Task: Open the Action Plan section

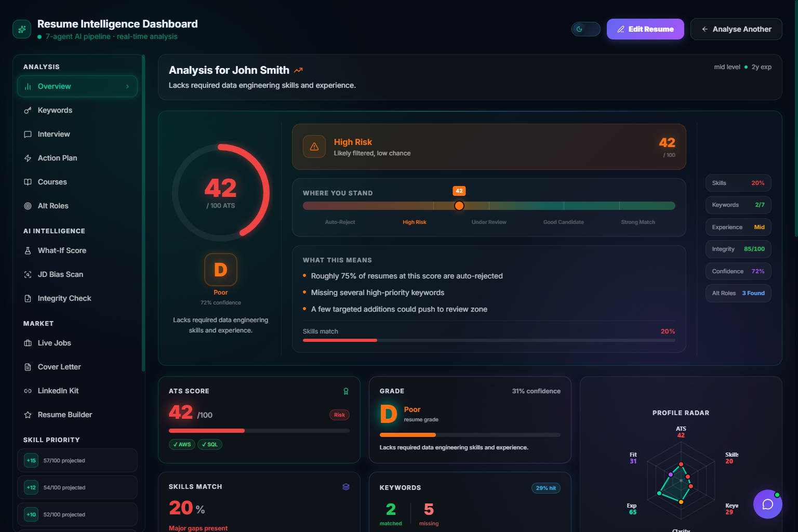Action: pos(77,158)
